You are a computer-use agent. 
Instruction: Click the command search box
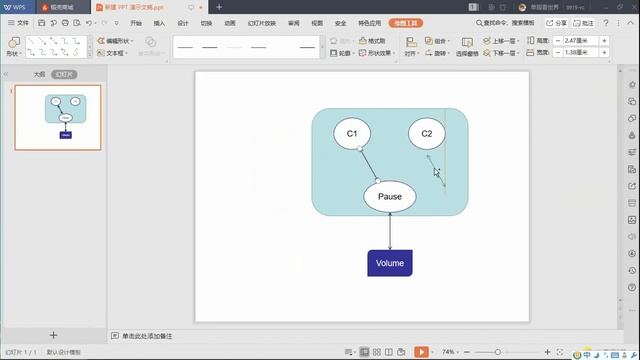point(505,23)
